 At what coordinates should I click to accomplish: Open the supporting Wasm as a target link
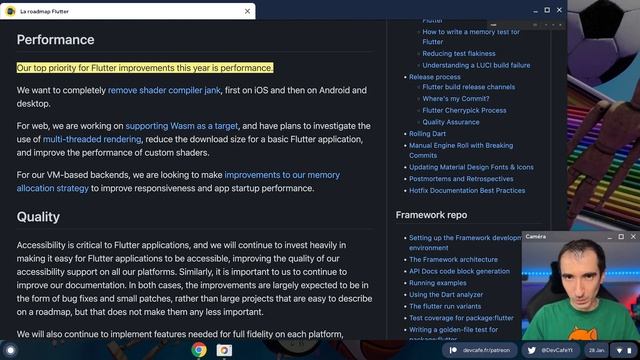[182, 126]
